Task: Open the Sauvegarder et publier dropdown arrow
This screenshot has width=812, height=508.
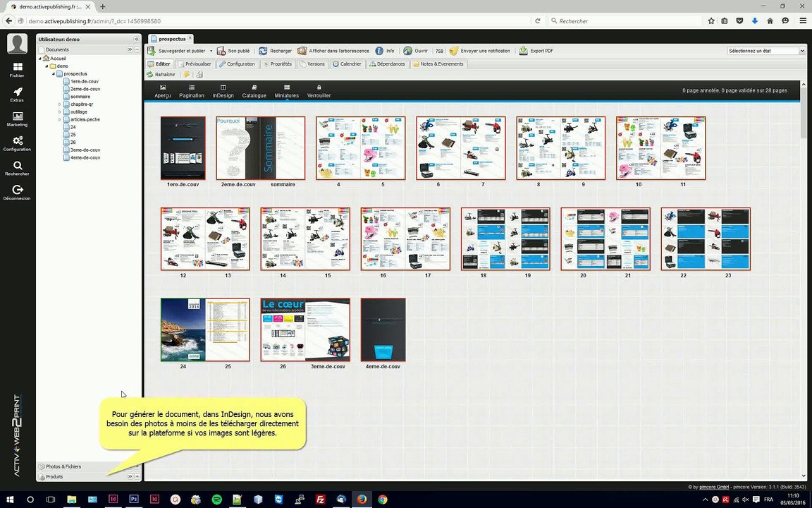Action: click(x=211, y=51)
